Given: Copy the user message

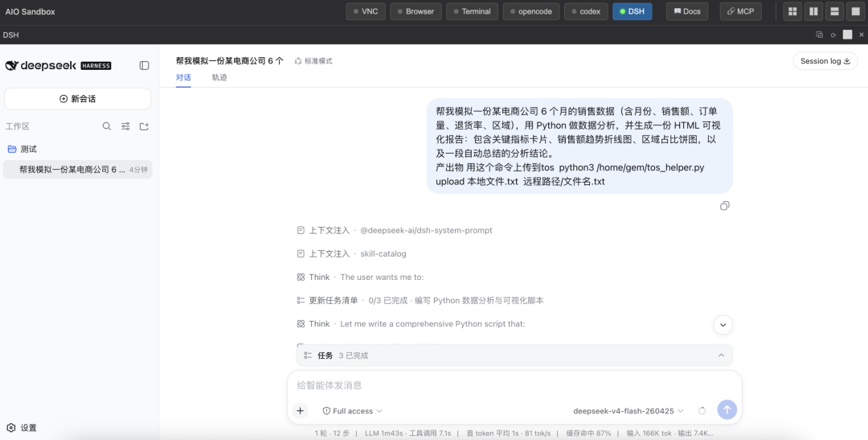Looking at the screenshot, I should (725, 206).
